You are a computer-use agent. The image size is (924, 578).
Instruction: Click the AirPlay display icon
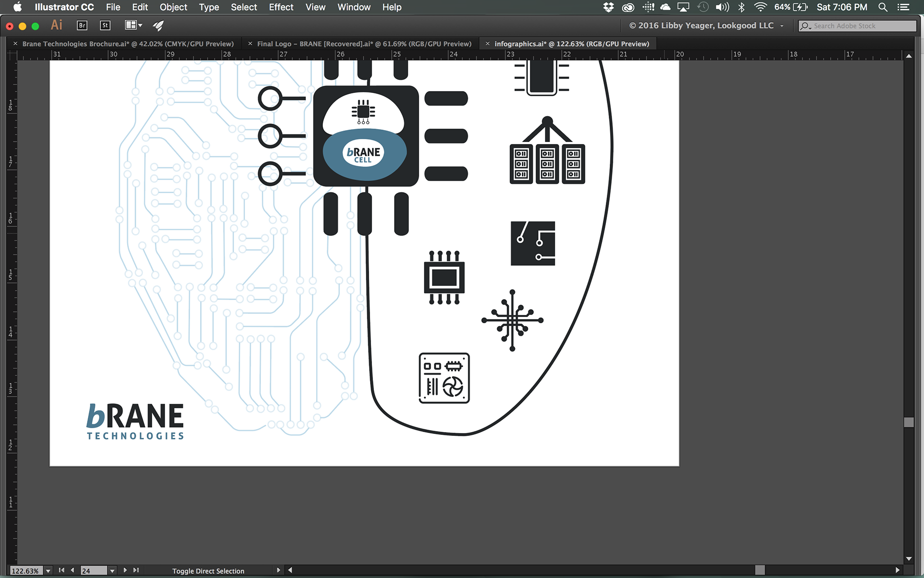pyautogui.click(x=683, y=7)
